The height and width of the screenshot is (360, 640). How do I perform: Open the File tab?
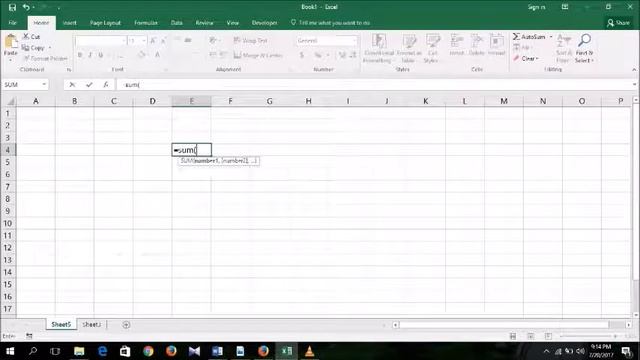click(x=13, y=23)
